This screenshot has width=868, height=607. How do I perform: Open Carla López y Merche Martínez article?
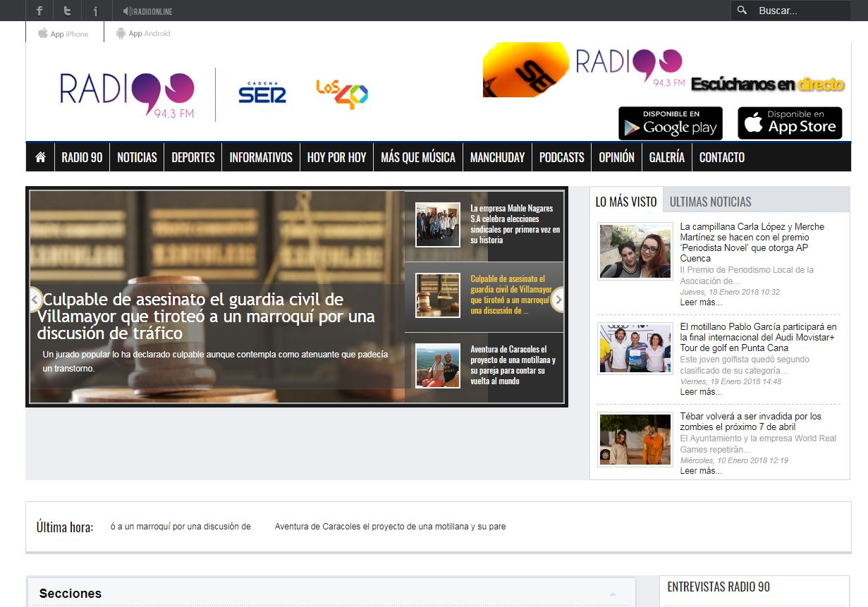pyautogui.click(x=752, y=243)
